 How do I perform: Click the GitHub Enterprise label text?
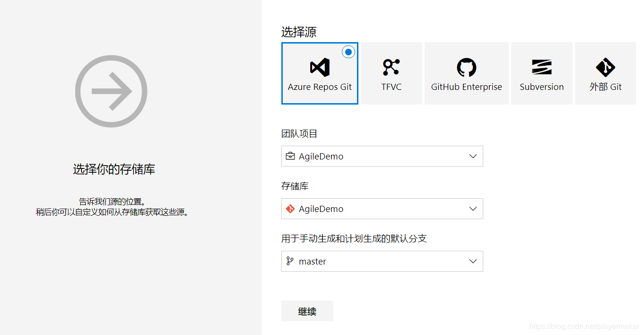pos(466,87)
